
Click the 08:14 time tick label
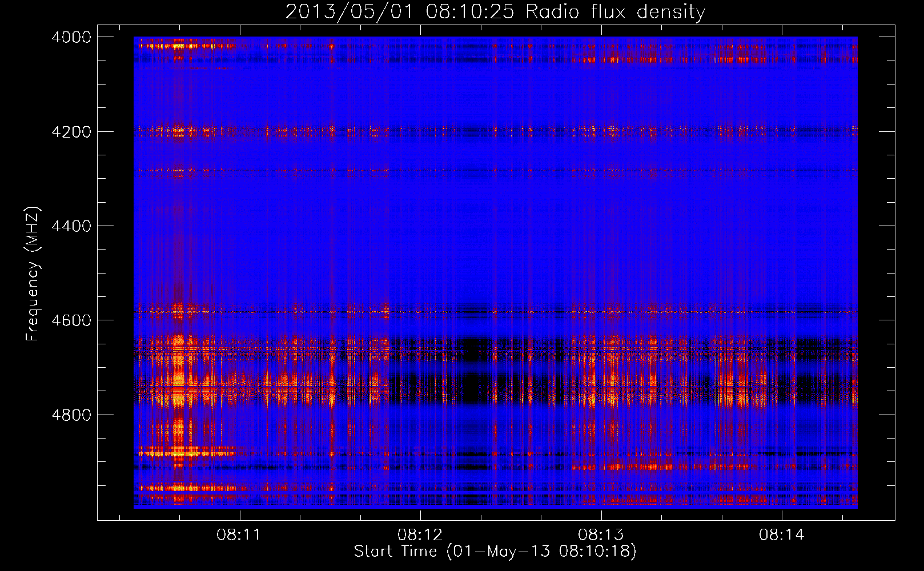(x=782, y=535)
